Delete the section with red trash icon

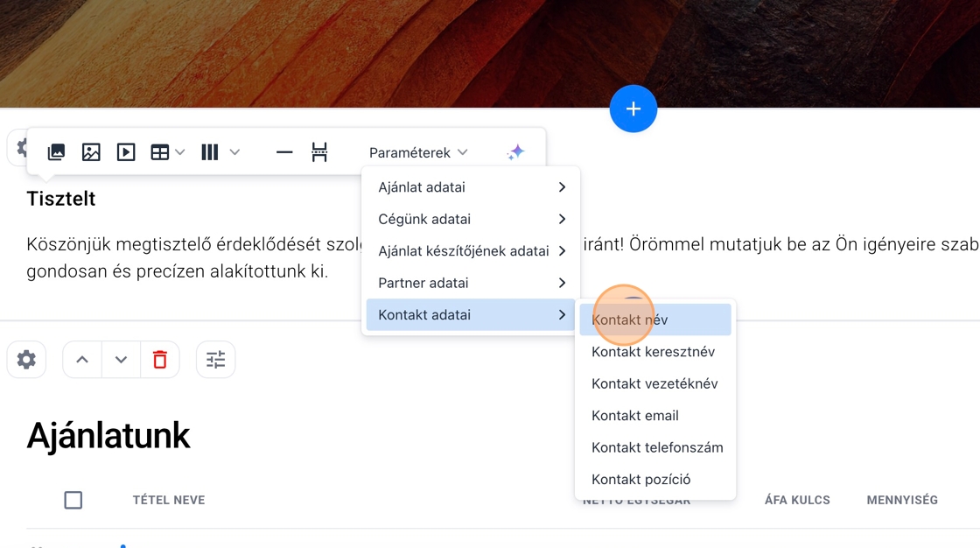click(159, 360)
